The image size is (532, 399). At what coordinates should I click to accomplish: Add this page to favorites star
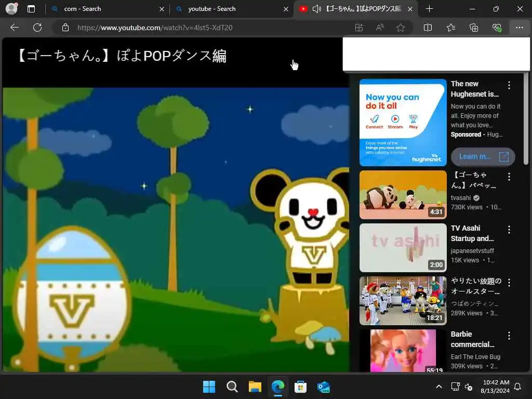[401, 28]
